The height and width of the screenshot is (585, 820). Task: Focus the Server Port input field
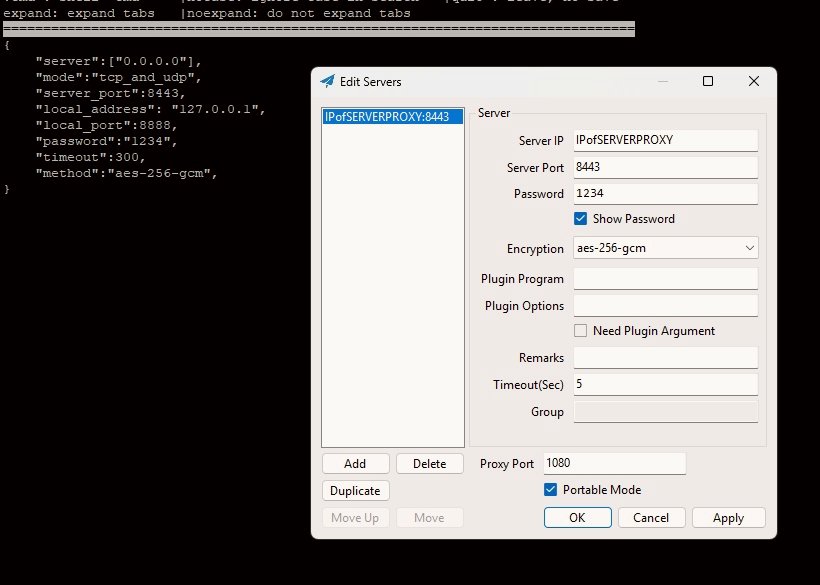(665, 167)
